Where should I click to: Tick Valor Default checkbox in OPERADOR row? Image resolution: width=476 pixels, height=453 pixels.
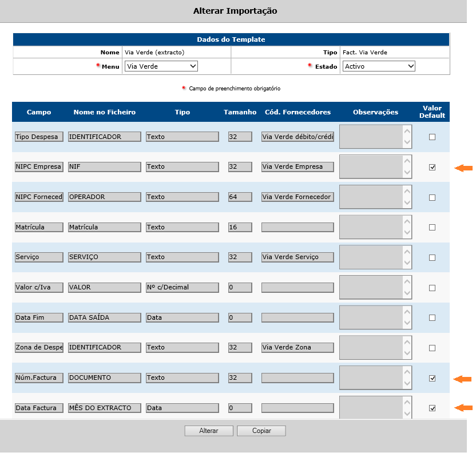pos(432,197)
